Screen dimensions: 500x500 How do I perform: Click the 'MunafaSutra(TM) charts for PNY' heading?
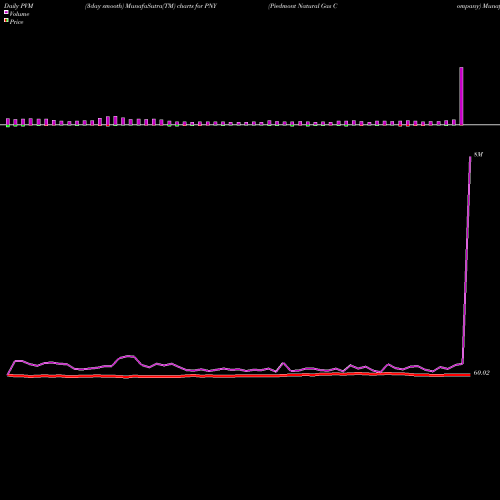[171, 6]
